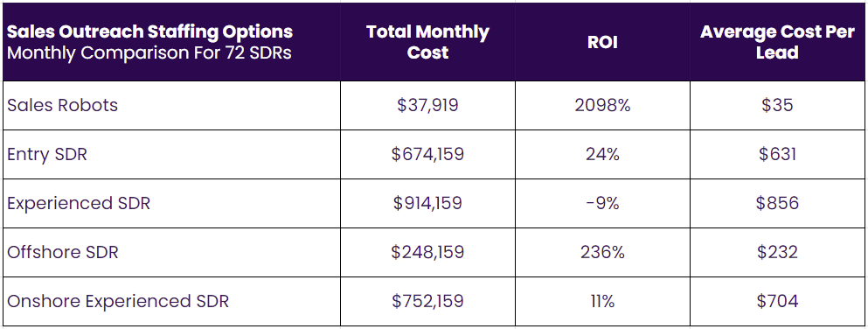Select the 24% ROI value
Screen dimensions: 868x329
602,154
